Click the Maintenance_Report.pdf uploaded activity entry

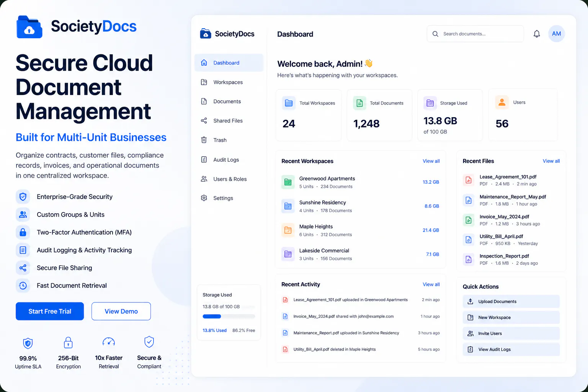click(x=360, y=333)
